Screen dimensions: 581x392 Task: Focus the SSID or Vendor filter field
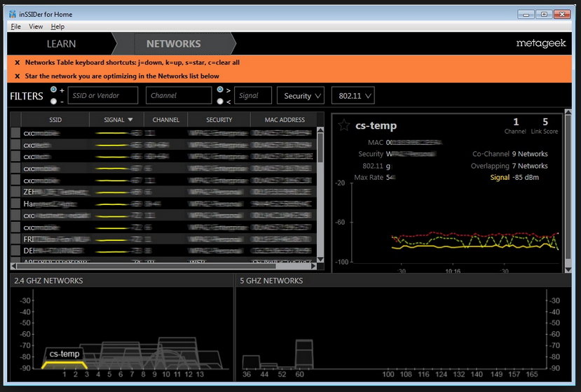point(103,95)
